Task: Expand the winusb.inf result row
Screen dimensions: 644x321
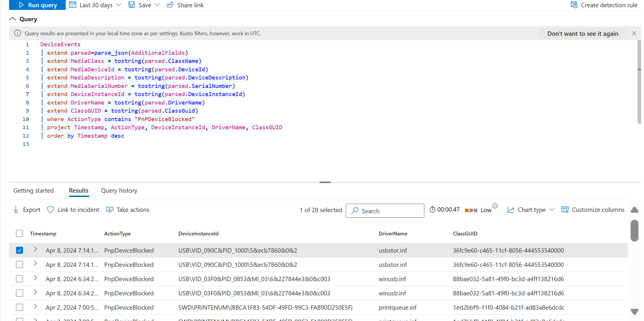Action: tap(35, 278)
